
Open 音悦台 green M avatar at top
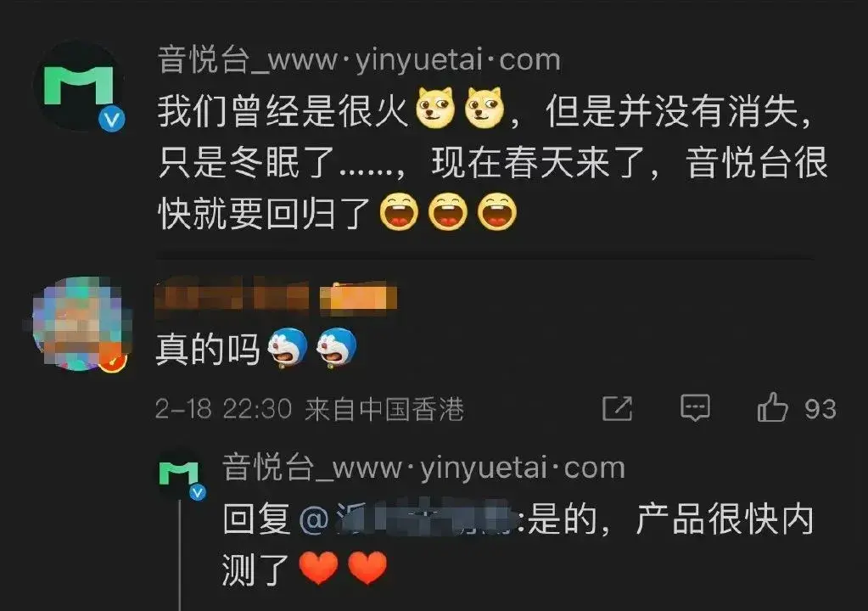(x=79, y=85)
